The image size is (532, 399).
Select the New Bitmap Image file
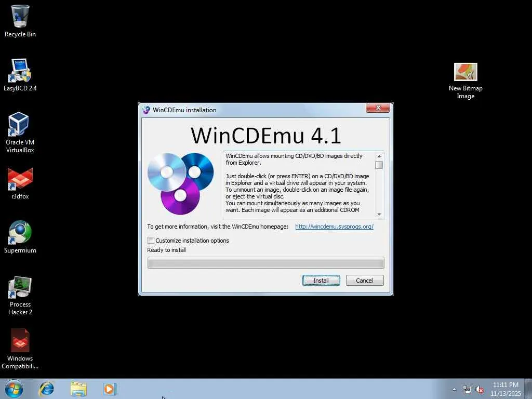point(465,81)
